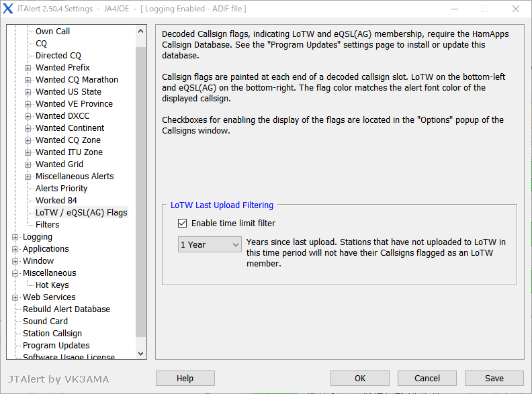Select Wanted DXCC label in tree

(x=62, y=116)
